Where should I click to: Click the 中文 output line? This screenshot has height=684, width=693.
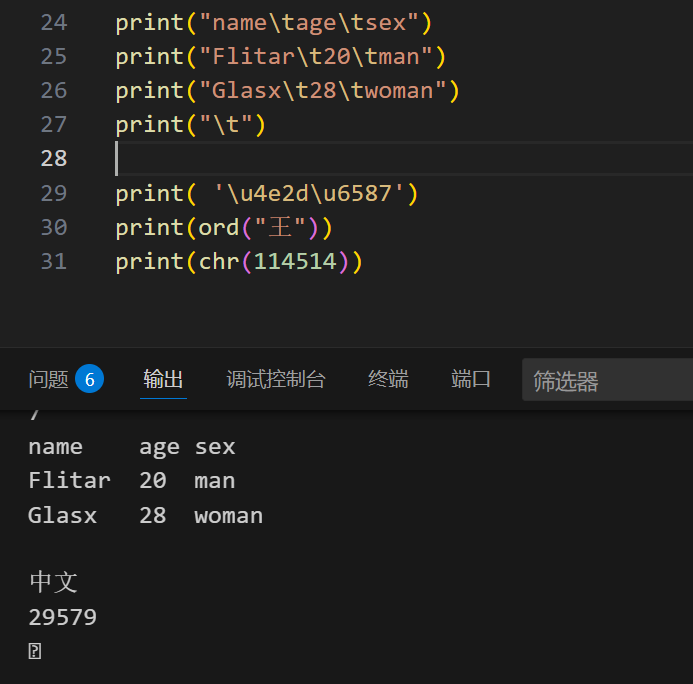pyautogui.click(x=53, y=582)
